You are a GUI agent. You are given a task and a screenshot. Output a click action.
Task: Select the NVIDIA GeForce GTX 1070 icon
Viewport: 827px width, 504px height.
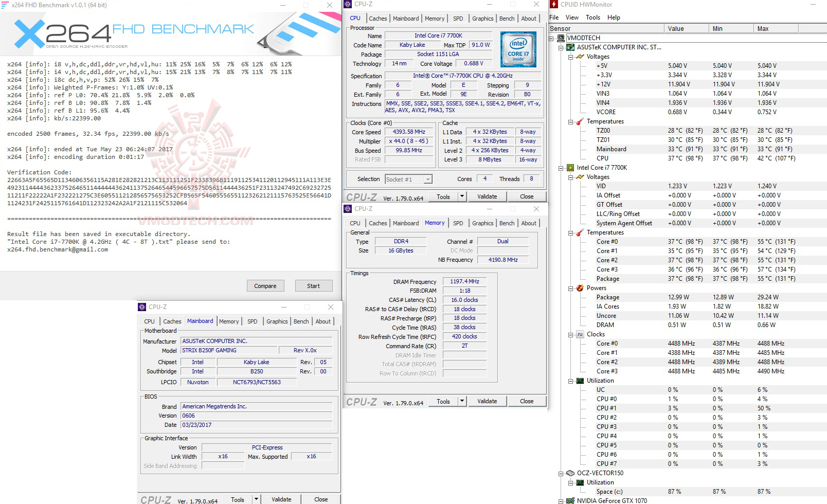(570, 500)
